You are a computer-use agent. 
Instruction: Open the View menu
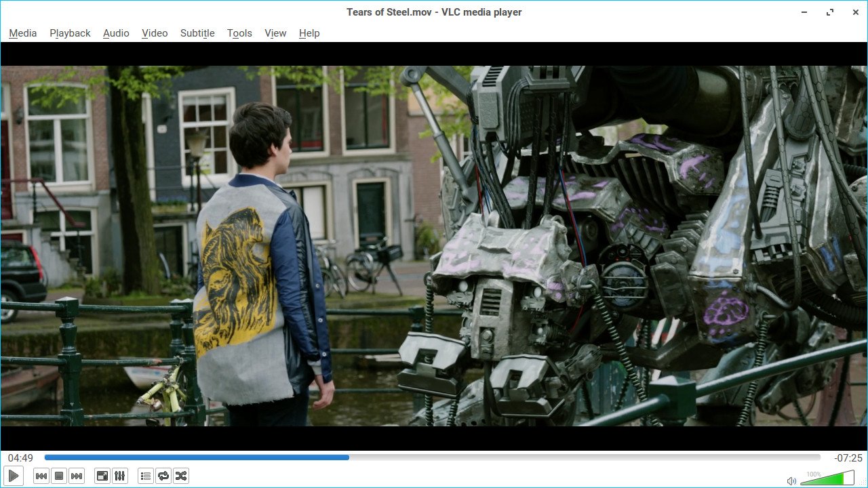275,33
